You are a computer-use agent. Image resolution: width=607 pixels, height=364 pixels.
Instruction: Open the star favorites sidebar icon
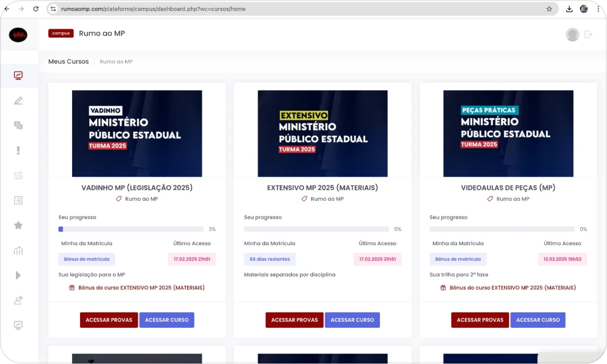(19, 226)
